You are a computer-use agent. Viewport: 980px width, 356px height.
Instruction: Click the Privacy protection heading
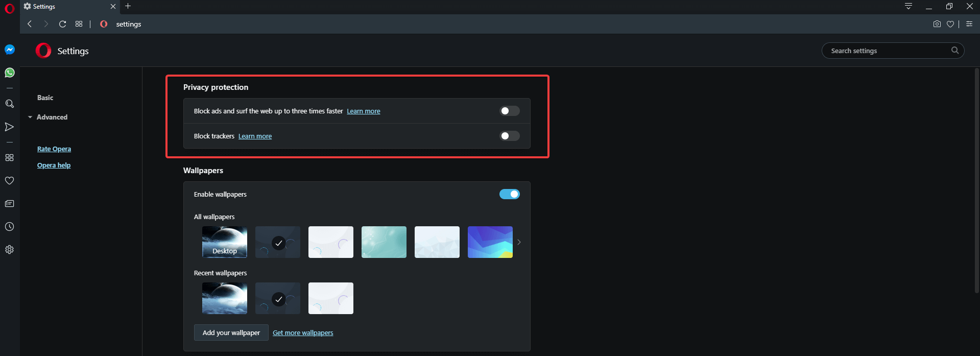(216, 87)
